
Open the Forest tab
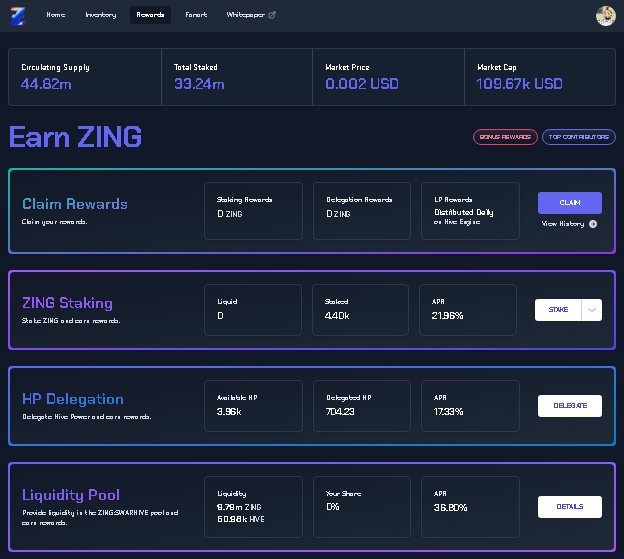(x=196, y=15)
